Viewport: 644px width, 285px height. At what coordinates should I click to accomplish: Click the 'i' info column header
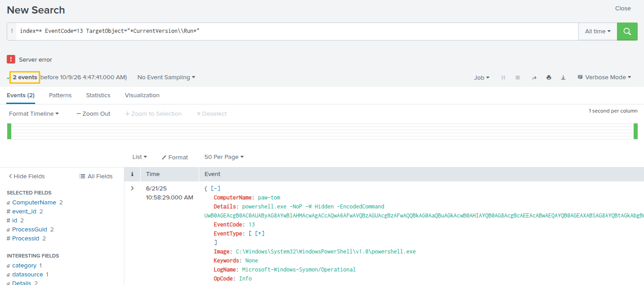click(x=132, y=174)
